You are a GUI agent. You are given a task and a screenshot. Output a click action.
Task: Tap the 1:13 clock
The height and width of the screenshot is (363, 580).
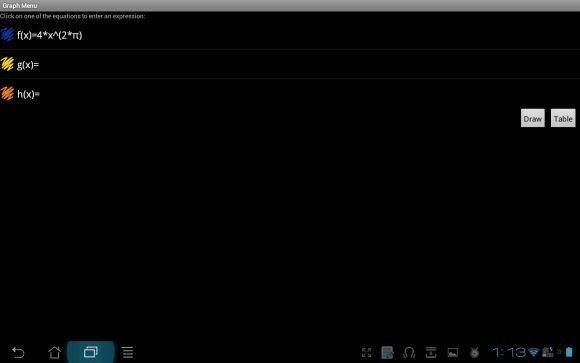coord(508,352)
